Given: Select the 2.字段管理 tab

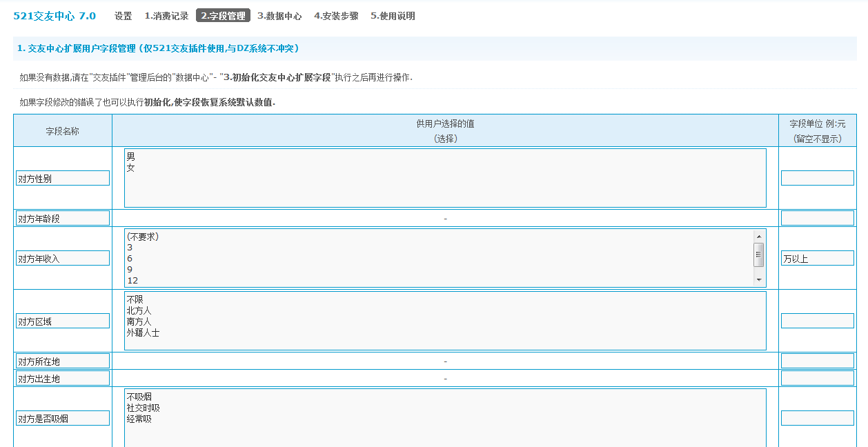Looking at the screenshot, I should [223, 16].
